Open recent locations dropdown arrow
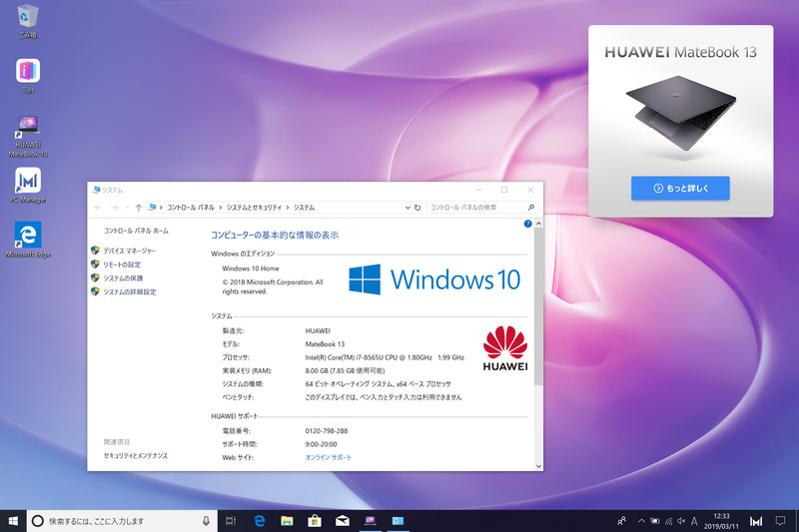Image resolution: width=799 pixels, height=532 pixels. coord(127,208)
